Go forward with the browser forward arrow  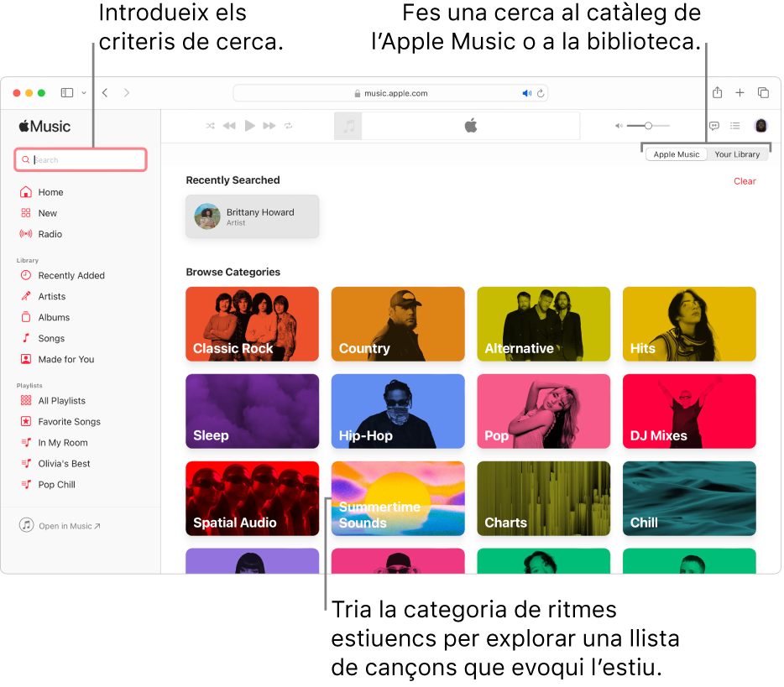coord(127,93)
